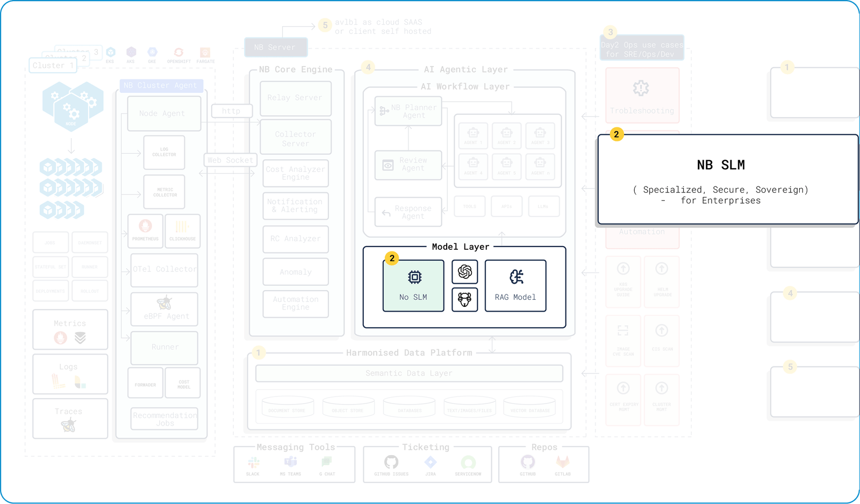Viewport: 860px width, 504px height.
Task: Click the Web Socket label
Action: (x=231, y=160)
